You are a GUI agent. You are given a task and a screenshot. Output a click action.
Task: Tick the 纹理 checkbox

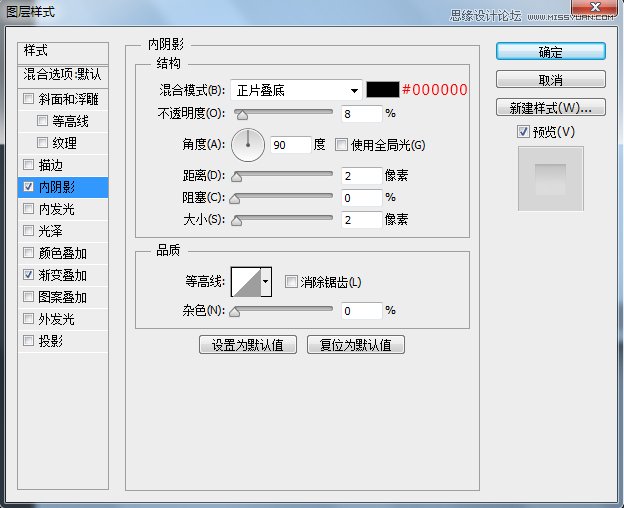coord(42,142)
